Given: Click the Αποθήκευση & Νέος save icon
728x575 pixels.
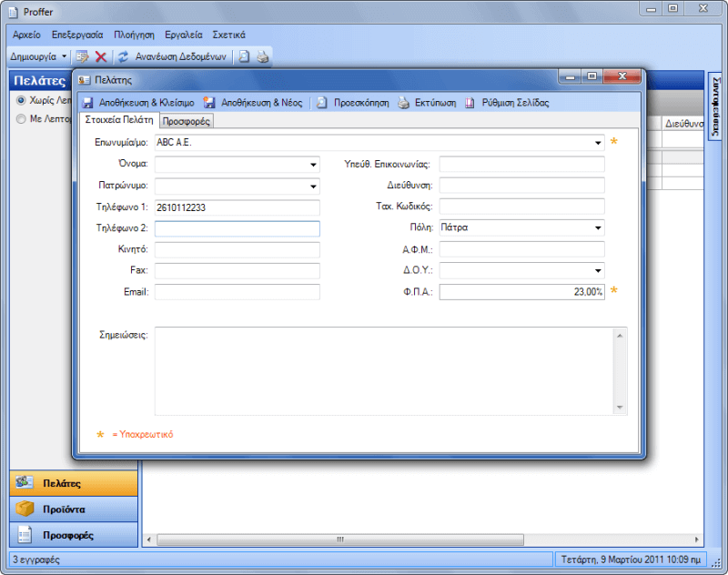Looking at the screenshot, I should [x=210, y=103].
